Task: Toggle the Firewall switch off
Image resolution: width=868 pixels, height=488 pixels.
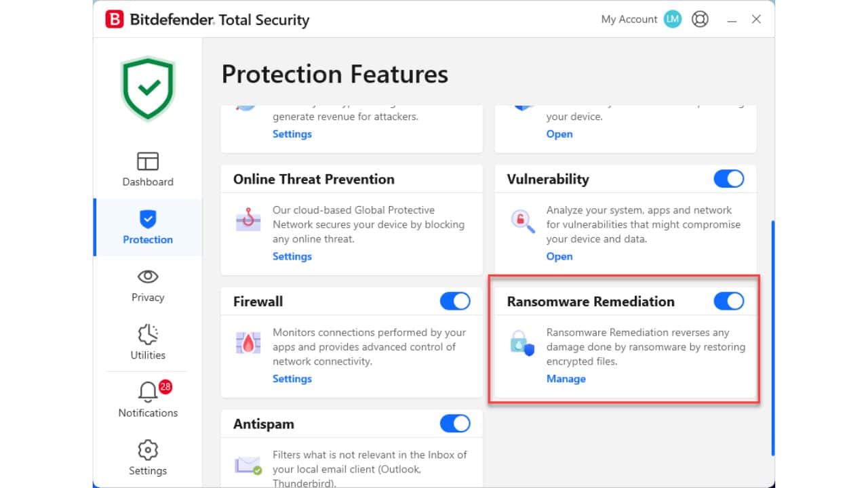Action: coord(454,301)
